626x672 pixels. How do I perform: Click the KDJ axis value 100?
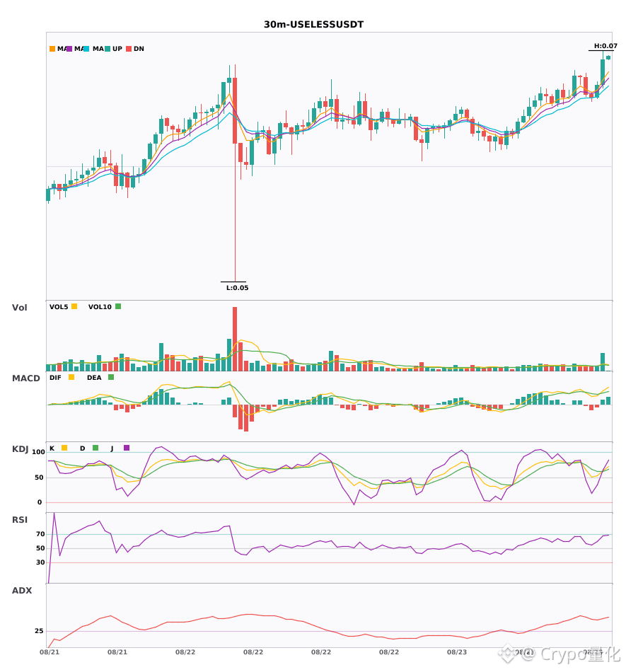39,452
